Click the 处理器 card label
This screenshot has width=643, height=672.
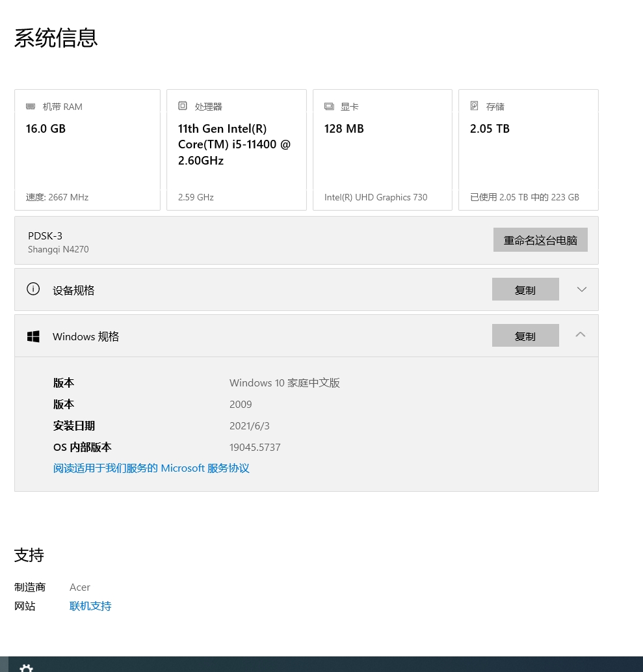pyautogui.click(x=208, y=107)
